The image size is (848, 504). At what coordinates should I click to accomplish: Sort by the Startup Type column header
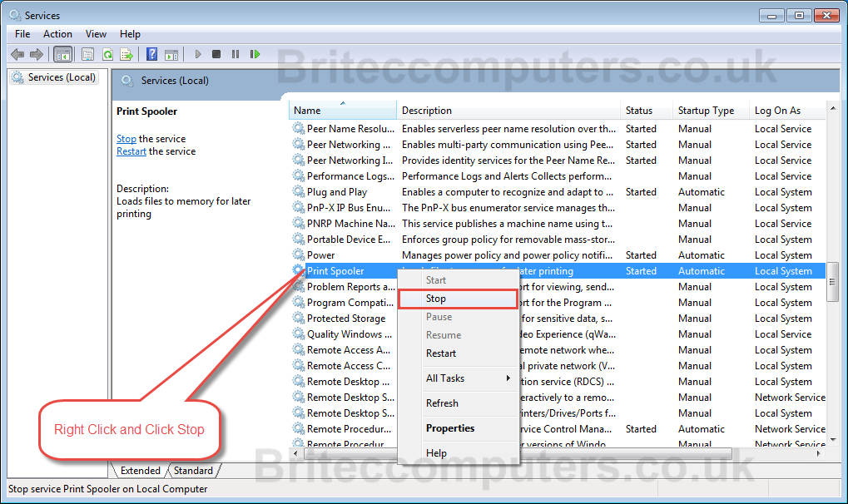pos(706,111)
